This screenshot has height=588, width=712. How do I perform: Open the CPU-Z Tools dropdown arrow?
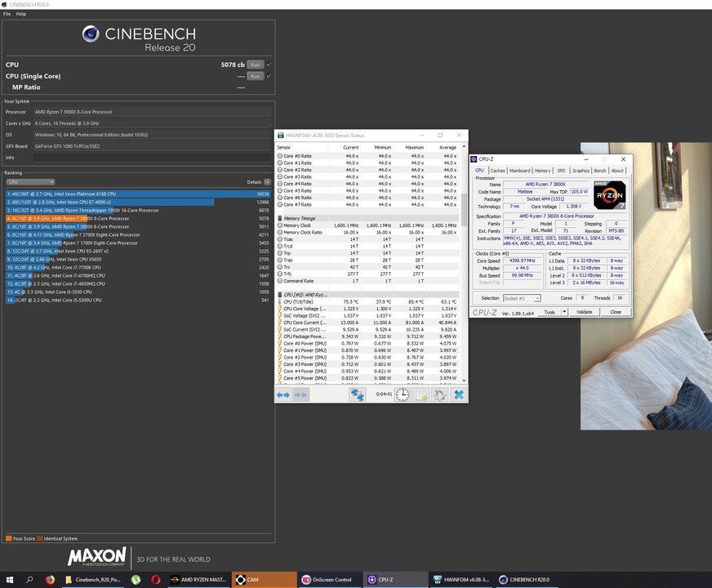[564, 312]
